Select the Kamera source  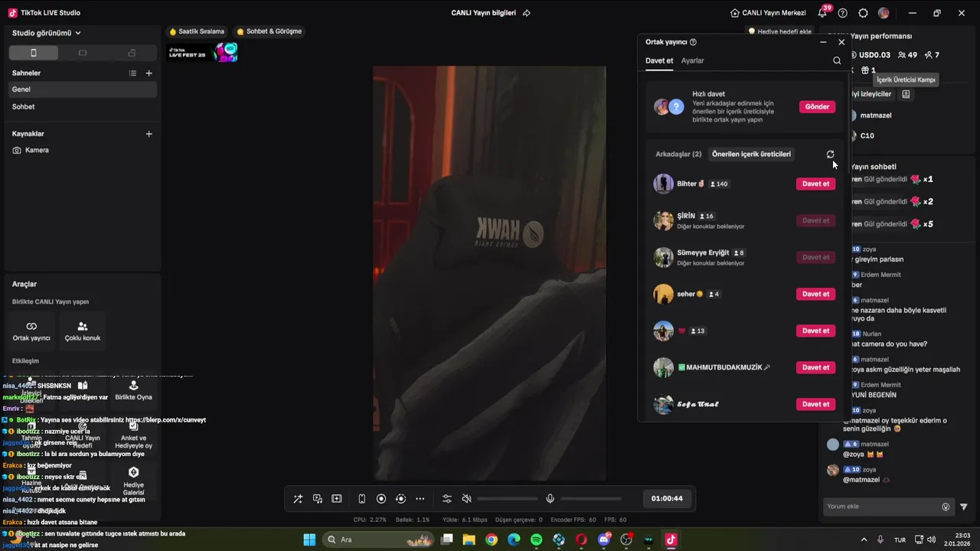[82, 150]
